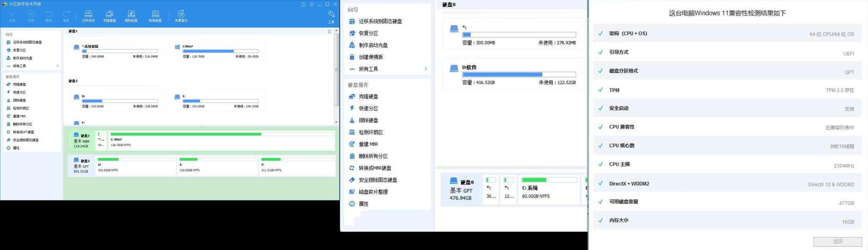Toggle the disk list view mode icon

tap(329, 31)
